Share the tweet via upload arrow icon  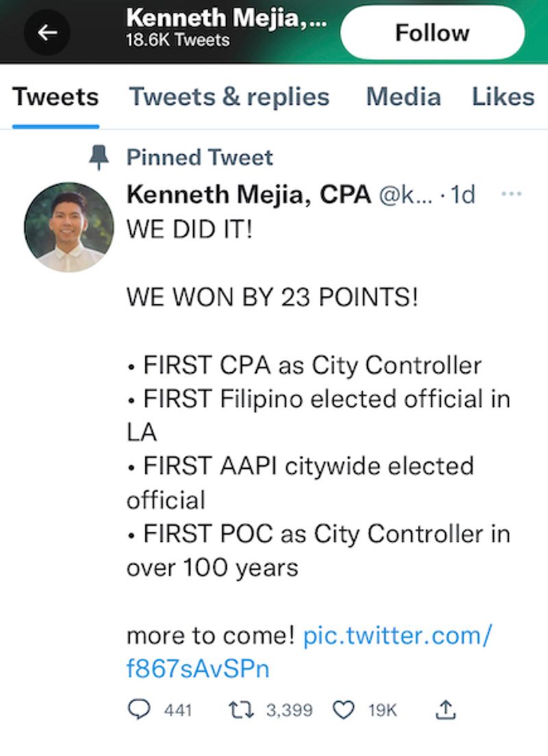click(x=445, y=710)
